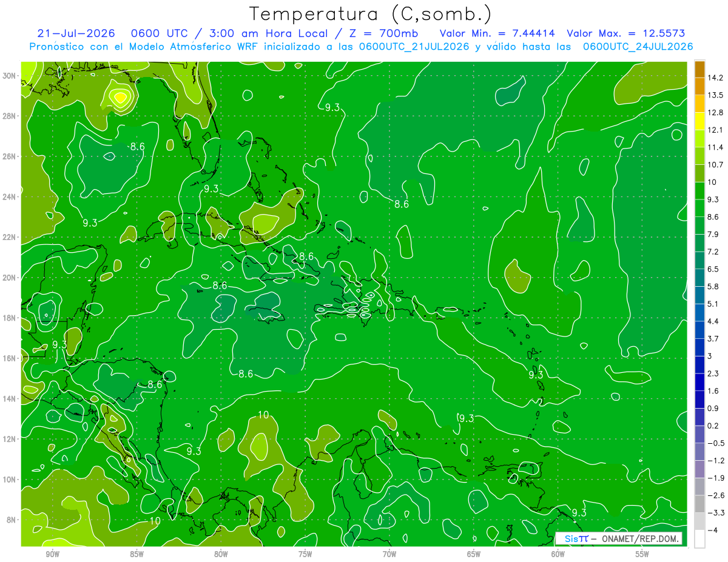
Task: Click the color swatch between 12.8 and 13.5
Action: pos(699,104)
